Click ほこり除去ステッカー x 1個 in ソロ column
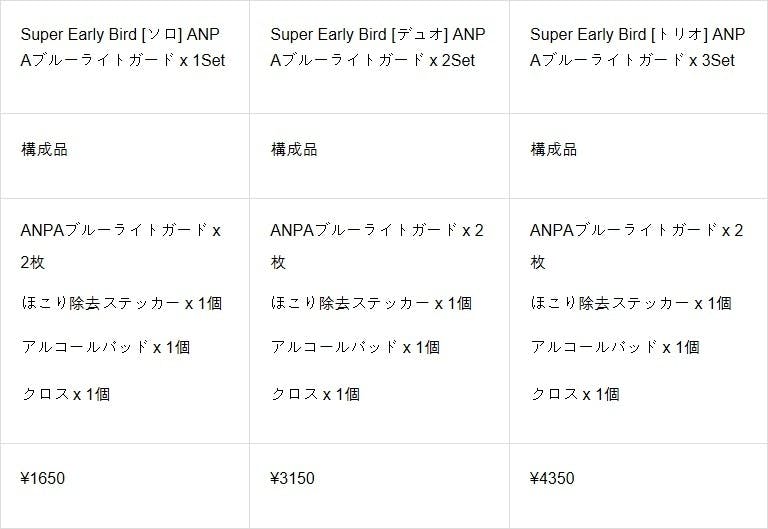Screen dimensions: 768x529 (x=121, y=303)
